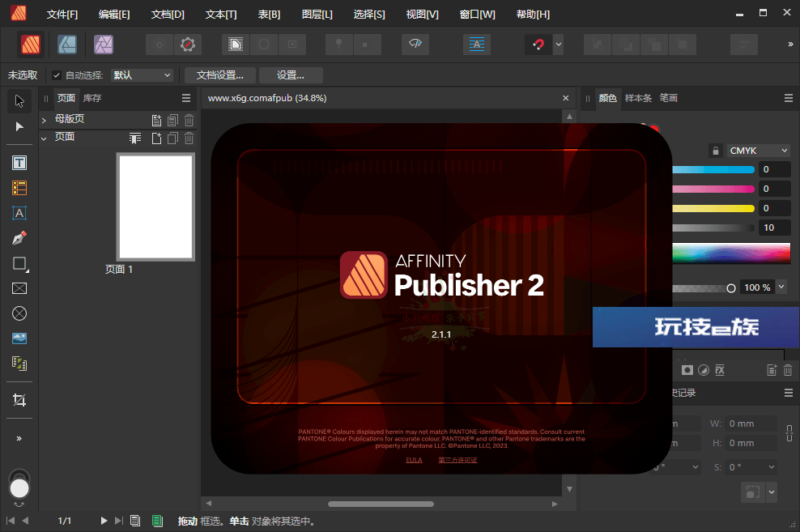Expand the 母版页 section
The height and width of the screenshot is (532, 800).
[44, 121]
